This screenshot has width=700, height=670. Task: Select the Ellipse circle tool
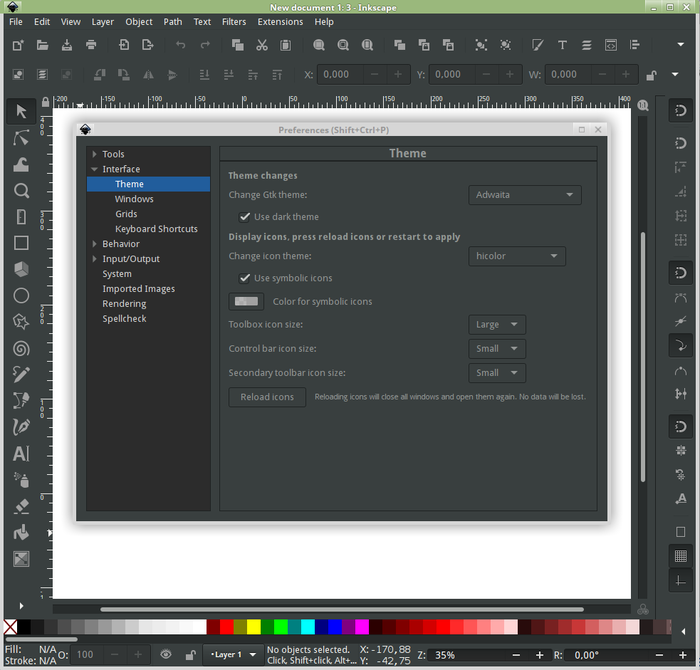point(21,295)
